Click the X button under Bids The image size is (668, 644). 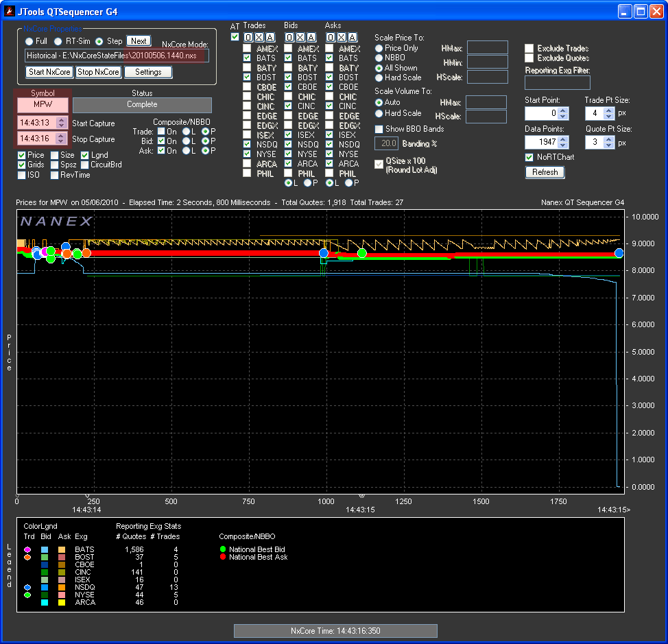click(300, 38)
